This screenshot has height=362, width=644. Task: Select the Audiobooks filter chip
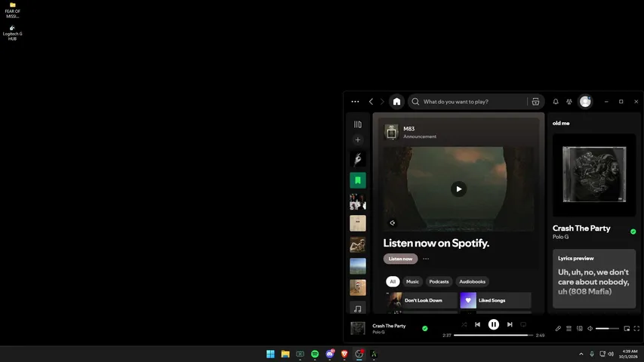pyautogui.click(x=472, y=281)
